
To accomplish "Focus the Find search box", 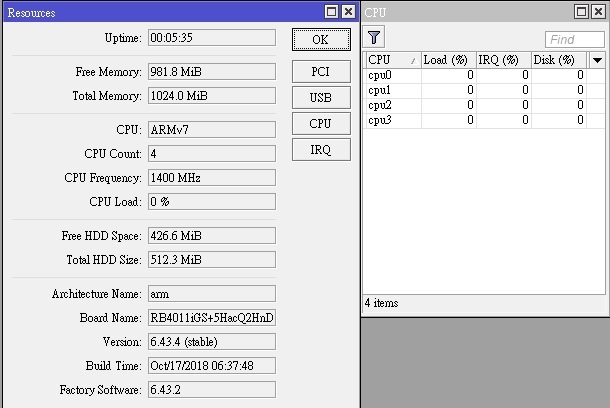I will point(575,39).
